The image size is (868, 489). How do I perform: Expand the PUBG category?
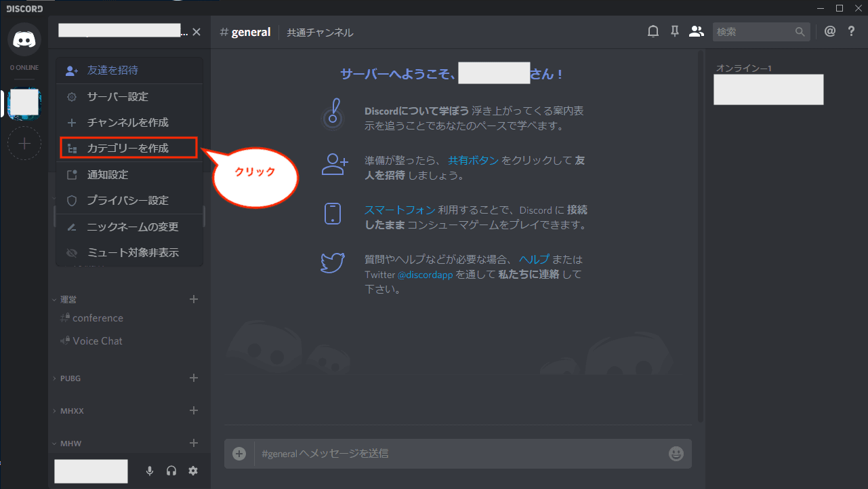(x=66, y=378)
